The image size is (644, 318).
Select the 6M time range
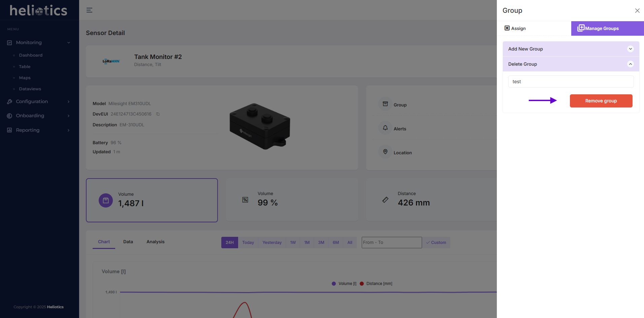336,243
